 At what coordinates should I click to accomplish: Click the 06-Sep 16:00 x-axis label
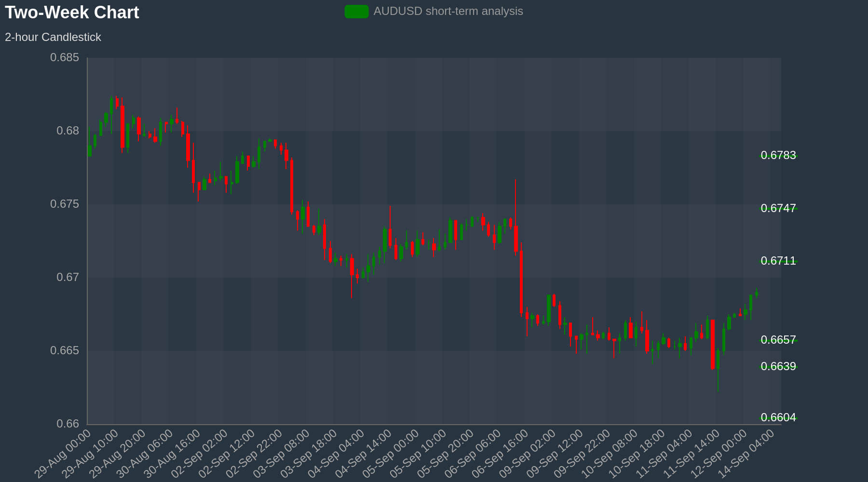(x=500, y=454)
